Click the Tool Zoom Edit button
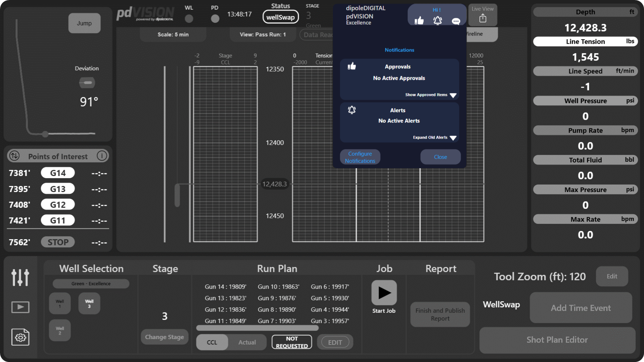The image size is (644, 362). click(x=612, y=276)
